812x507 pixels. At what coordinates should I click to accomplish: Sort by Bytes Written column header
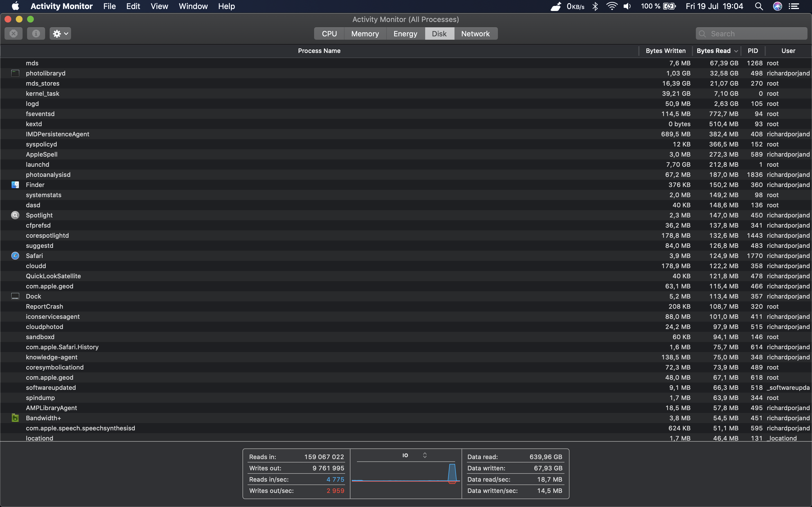pyautogui.click(x=665, y=51)
